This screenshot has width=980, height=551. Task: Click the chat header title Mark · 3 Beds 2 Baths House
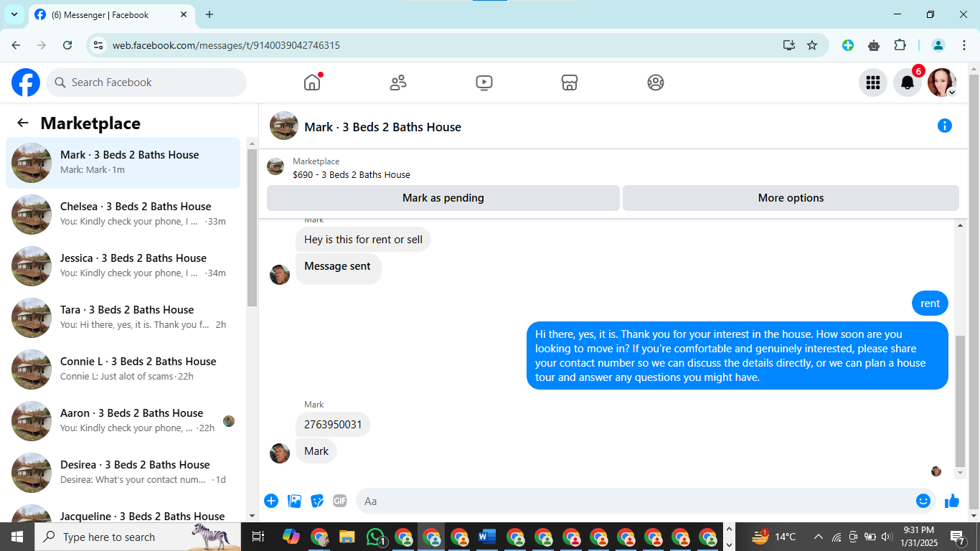383,127
